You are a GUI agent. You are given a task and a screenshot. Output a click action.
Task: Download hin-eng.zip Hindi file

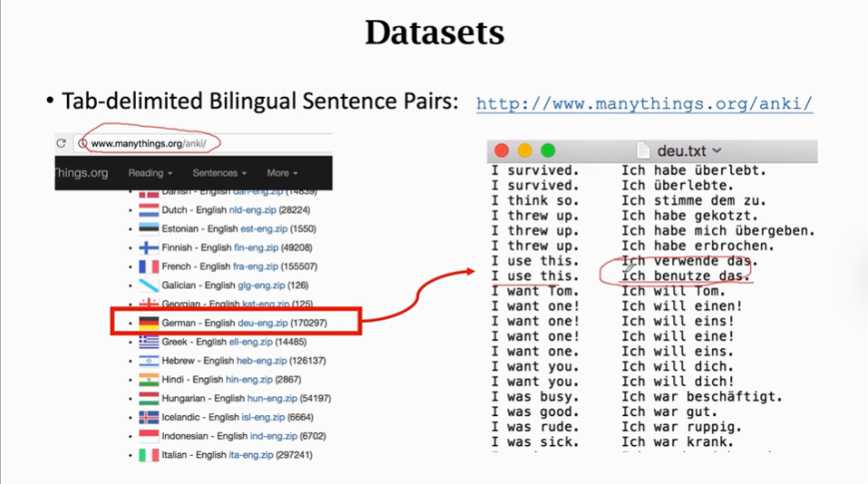[x=249, y=380]
